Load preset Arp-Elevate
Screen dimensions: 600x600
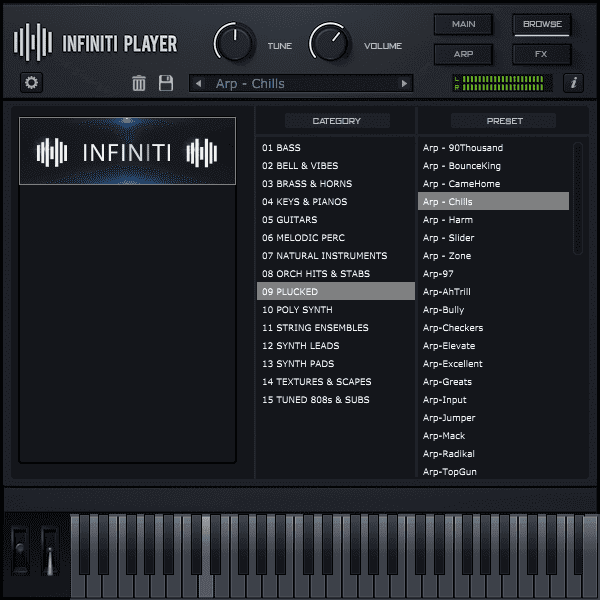(494, 346)
